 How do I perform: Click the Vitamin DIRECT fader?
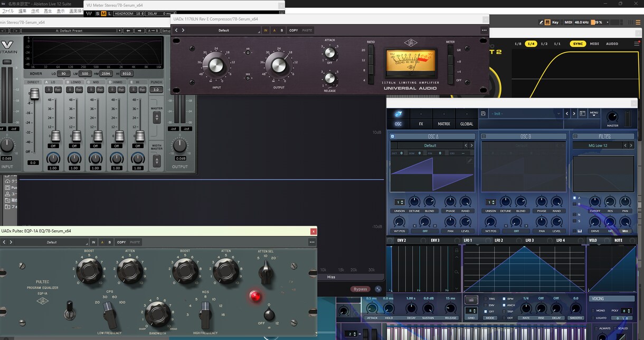pos(34,94)
